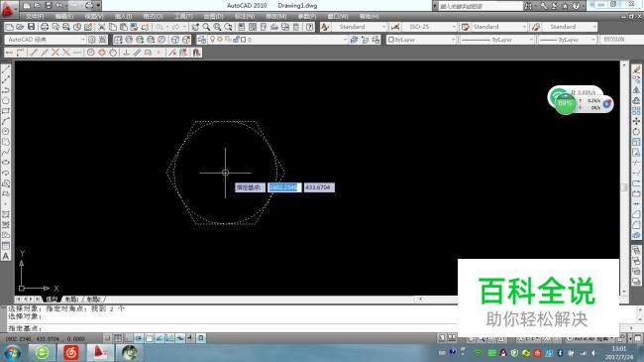Image resolution: width=644 pixels, height=362 pixels.
Task: Expand Quick Access toolbar customize arrow
Action: [x=98, y=6]
